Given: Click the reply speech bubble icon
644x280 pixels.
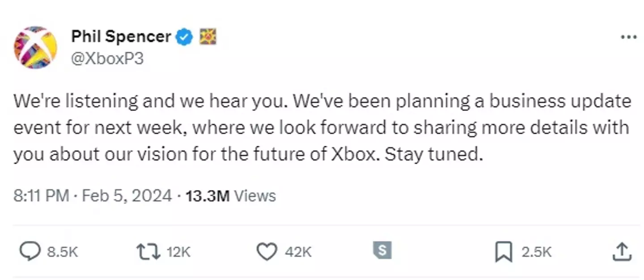Looking at the screenshot, I should (x=30, y=252).
